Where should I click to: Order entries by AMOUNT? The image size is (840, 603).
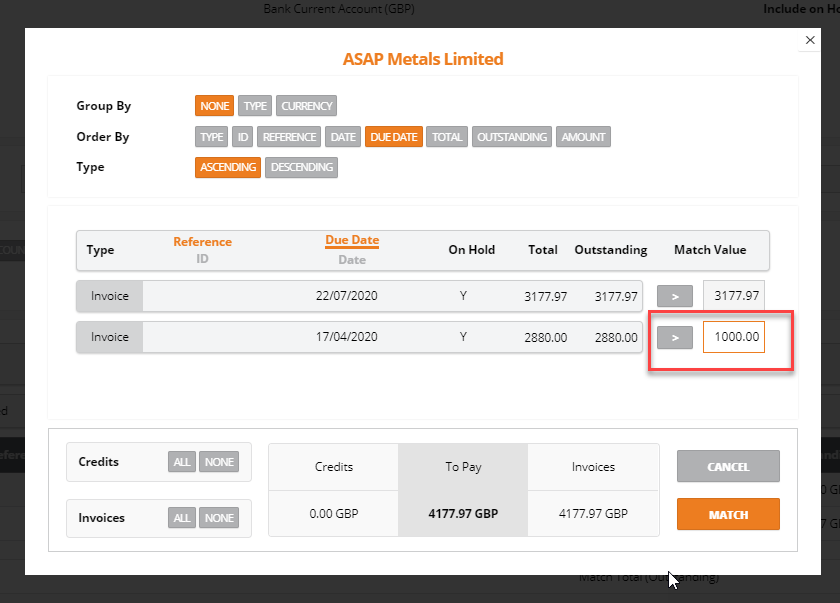(x=583, y=137)
